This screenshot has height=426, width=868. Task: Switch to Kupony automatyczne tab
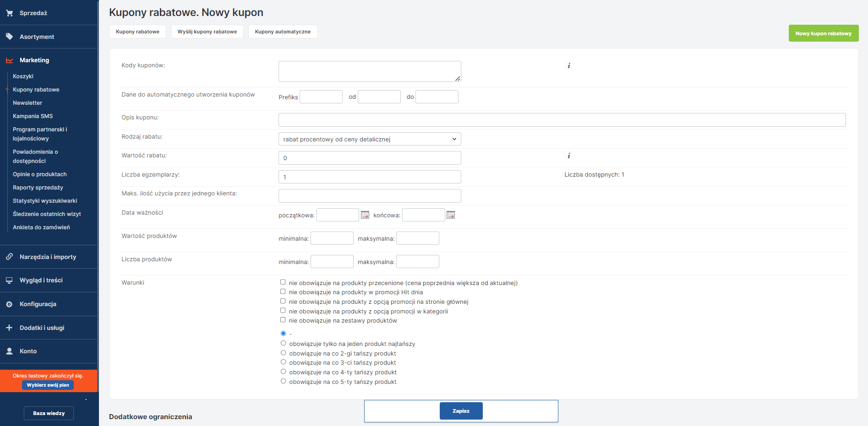[283, 32]
